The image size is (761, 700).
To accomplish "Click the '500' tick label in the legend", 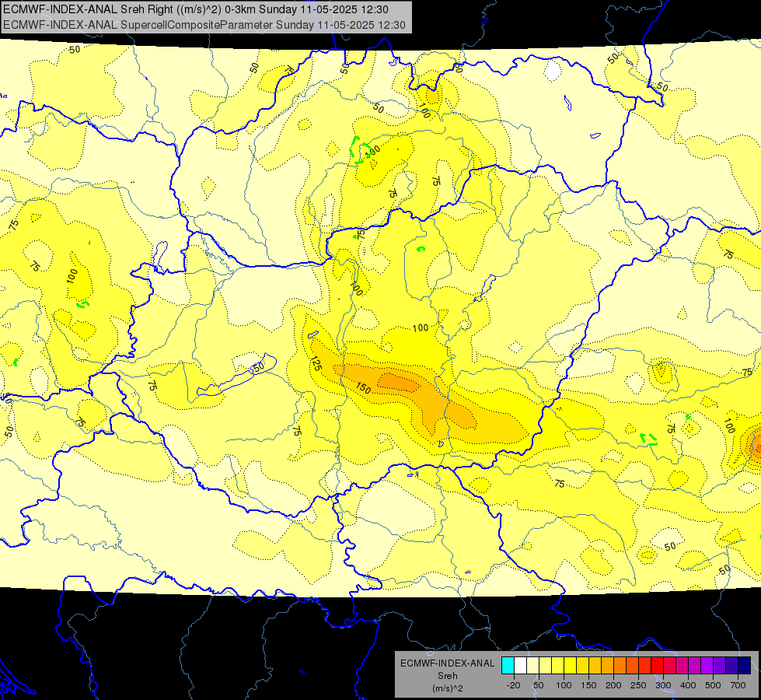I will (713, 685).
